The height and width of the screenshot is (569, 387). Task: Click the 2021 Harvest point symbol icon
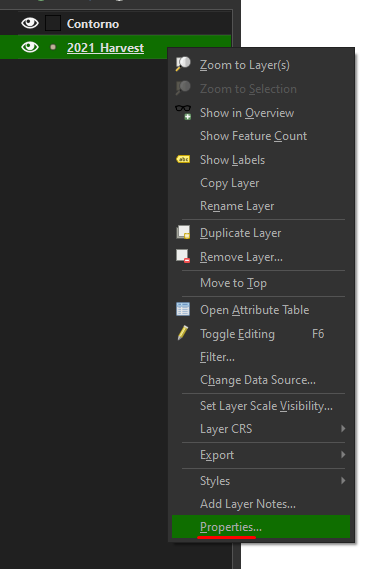53,47
